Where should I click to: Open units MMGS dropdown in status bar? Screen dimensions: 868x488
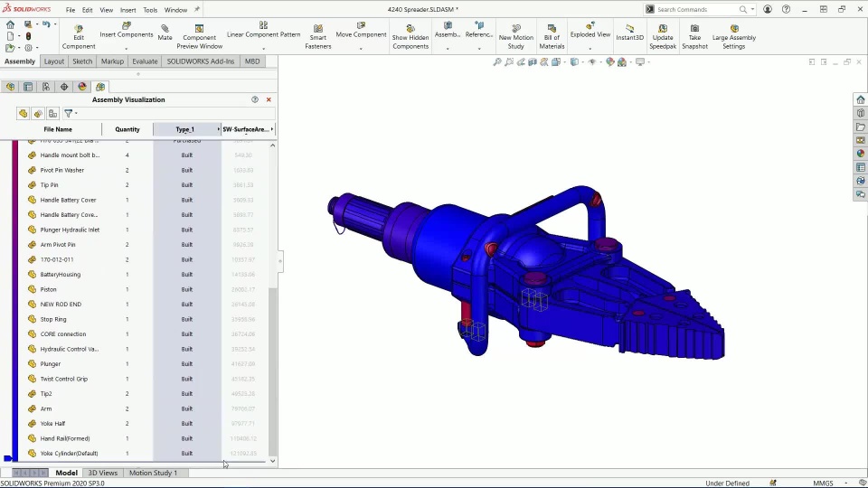[x=846, y=483]
